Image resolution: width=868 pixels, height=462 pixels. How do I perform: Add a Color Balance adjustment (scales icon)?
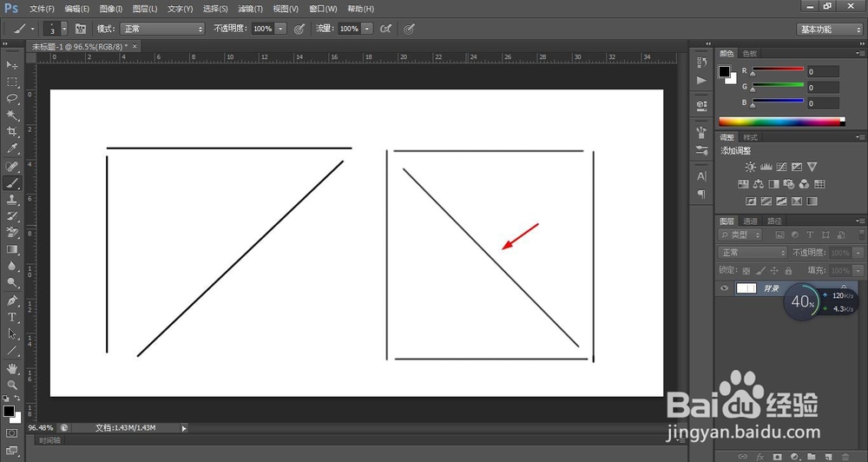(759, 184)
